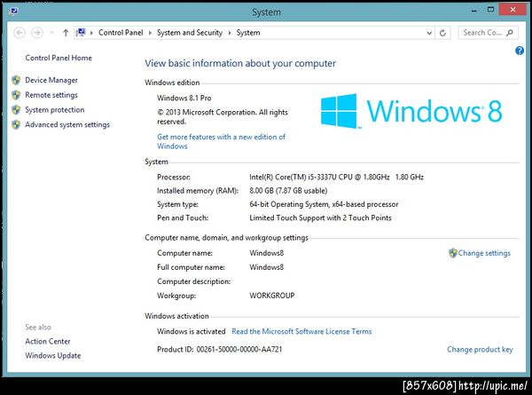Close the System window
Image resolution: width=532 pixels, height=395 pixels.
point(512,10)
